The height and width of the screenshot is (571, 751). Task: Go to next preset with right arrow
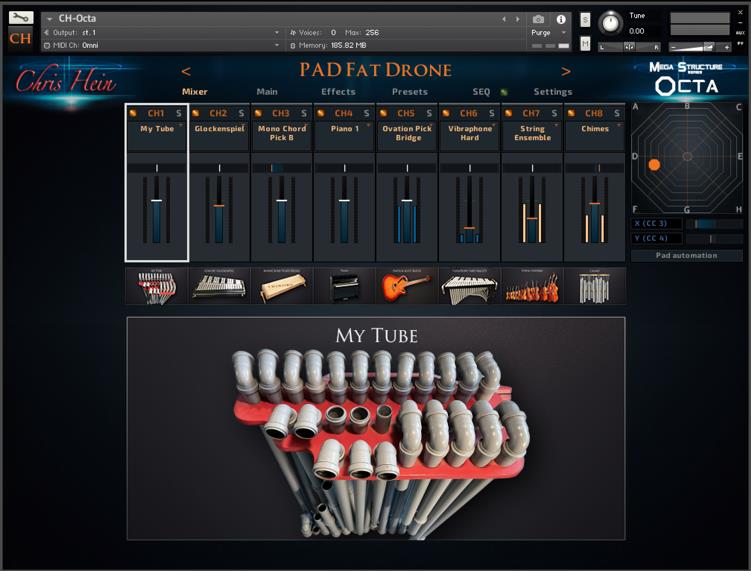tap(566, 71)
